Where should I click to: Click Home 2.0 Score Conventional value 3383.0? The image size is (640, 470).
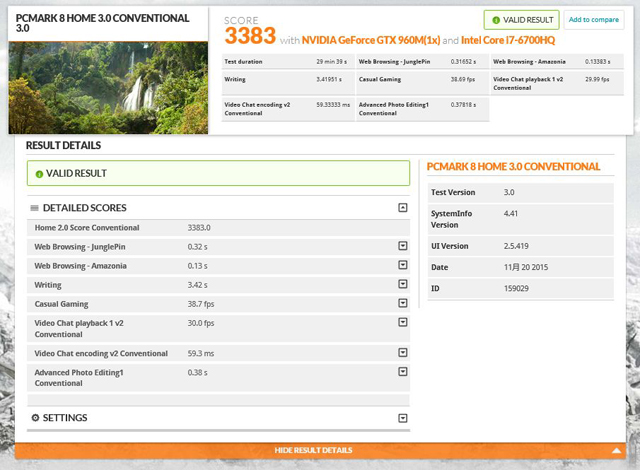(199, 228)
